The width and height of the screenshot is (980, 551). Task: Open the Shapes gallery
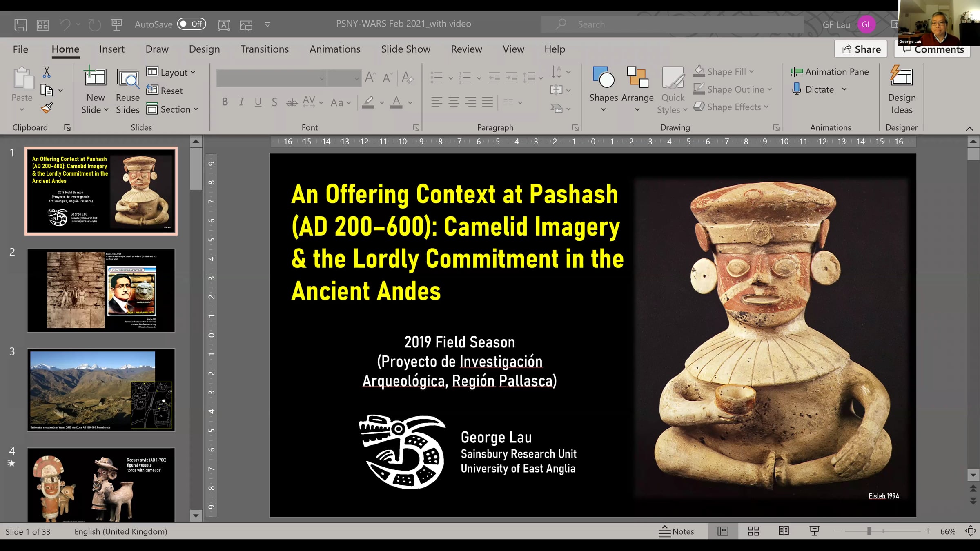[x=604, y=89]
